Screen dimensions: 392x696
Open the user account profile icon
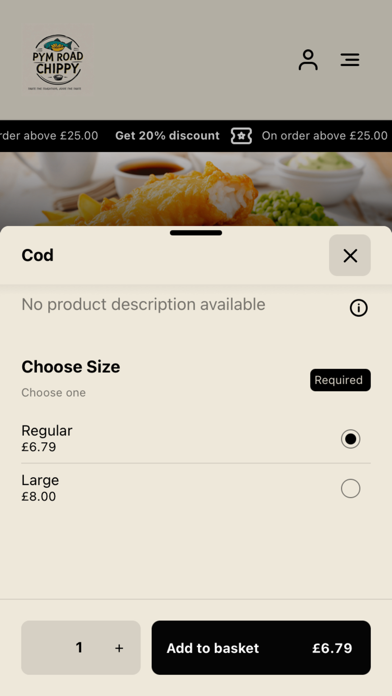click(x=308, y=60)
